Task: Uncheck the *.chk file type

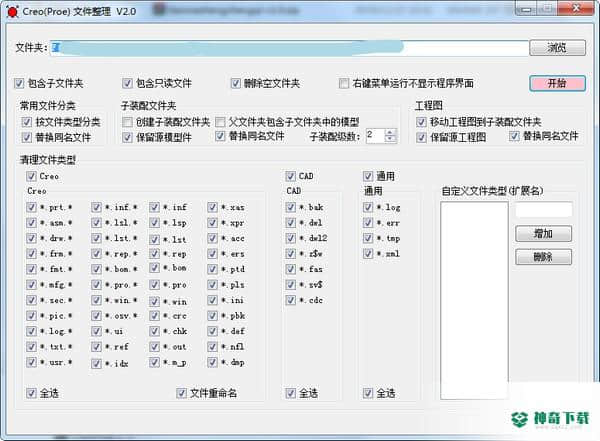Action: tap(154, 331)
